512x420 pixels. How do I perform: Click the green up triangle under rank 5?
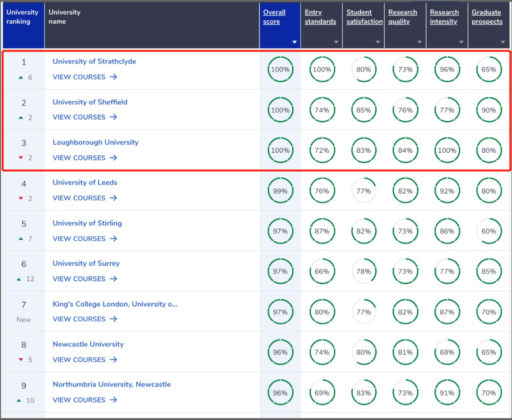21,239
